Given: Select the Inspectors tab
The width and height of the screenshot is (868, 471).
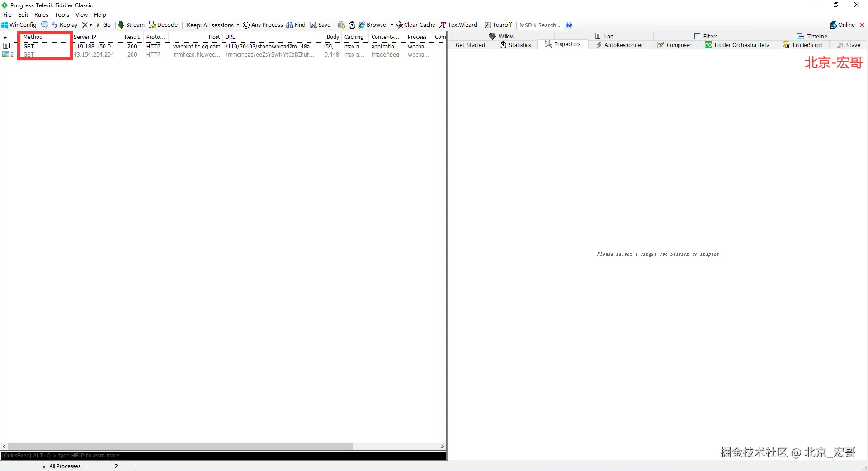Looking at the screenshot, I should click(563, 44).
